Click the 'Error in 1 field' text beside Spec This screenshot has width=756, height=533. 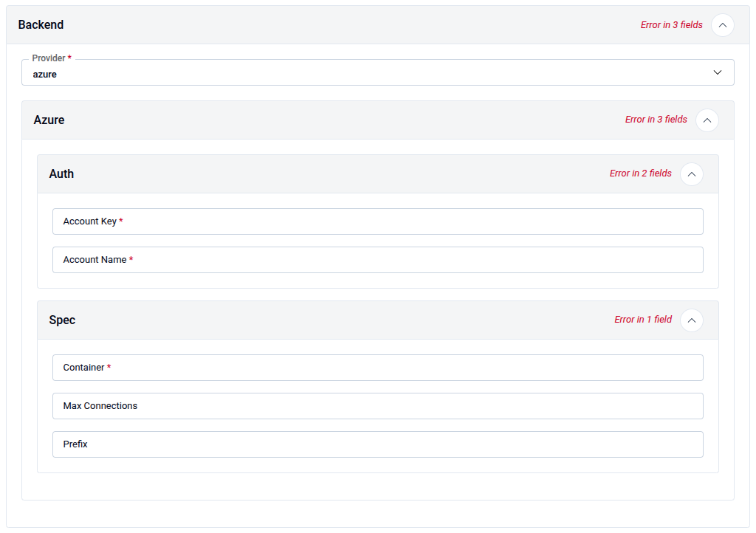(642, 320)
